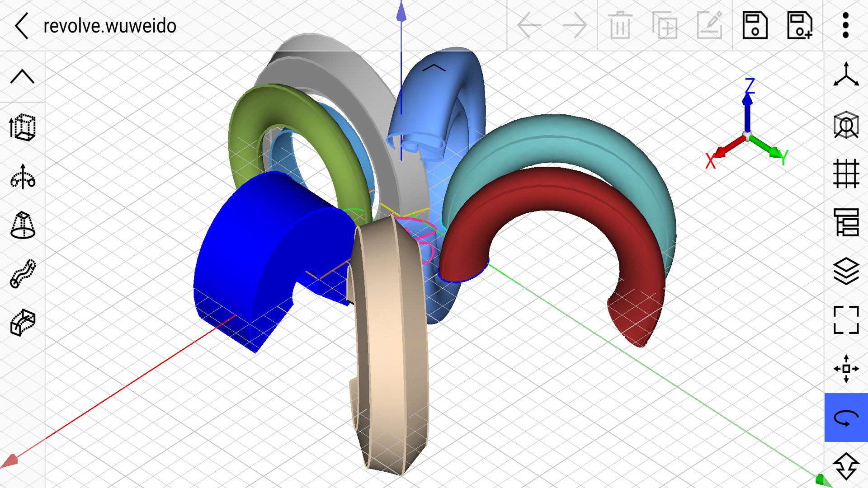Go back using the back arrow
This screenshot has width=868, height=488.
point(21,26)
